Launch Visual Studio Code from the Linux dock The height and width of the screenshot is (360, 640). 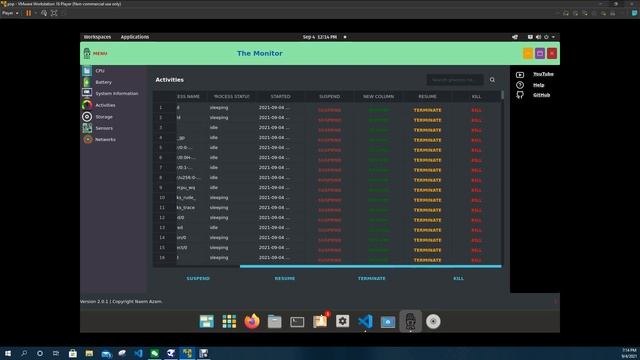pos(365,321)
